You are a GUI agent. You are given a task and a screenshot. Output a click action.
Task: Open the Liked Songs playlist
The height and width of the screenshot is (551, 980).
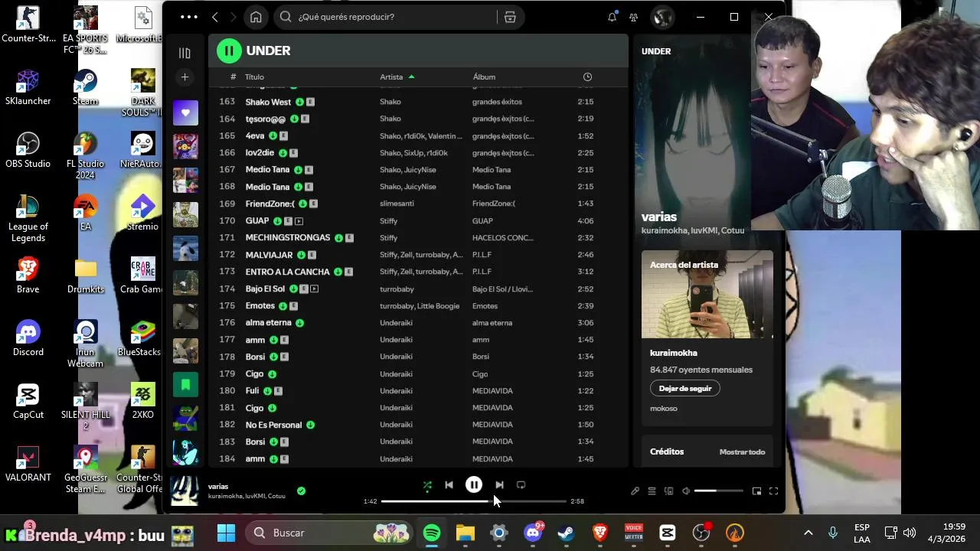[185, 112]
